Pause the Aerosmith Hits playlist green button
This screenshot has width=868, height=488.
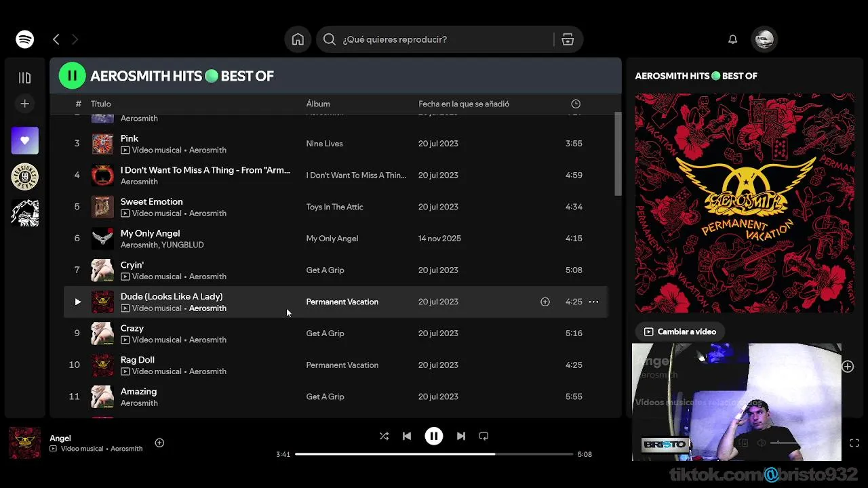point(73,76)
